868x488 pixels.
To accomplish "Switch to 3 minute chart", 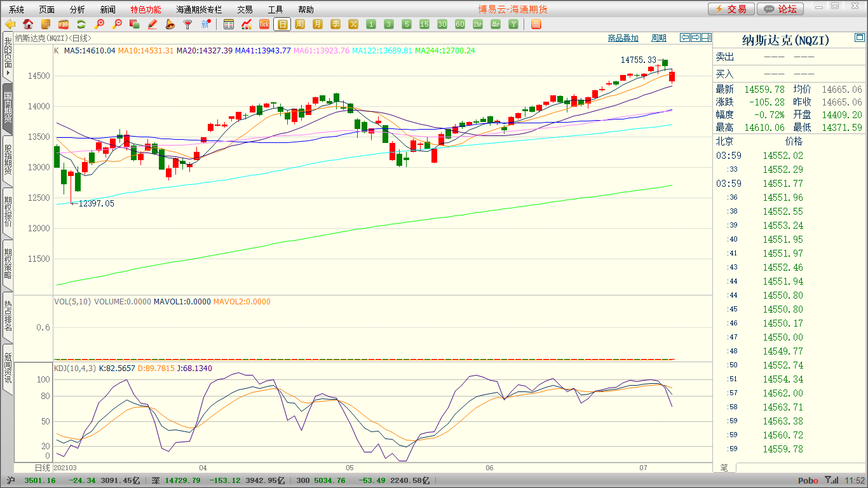I will (389, 24).
